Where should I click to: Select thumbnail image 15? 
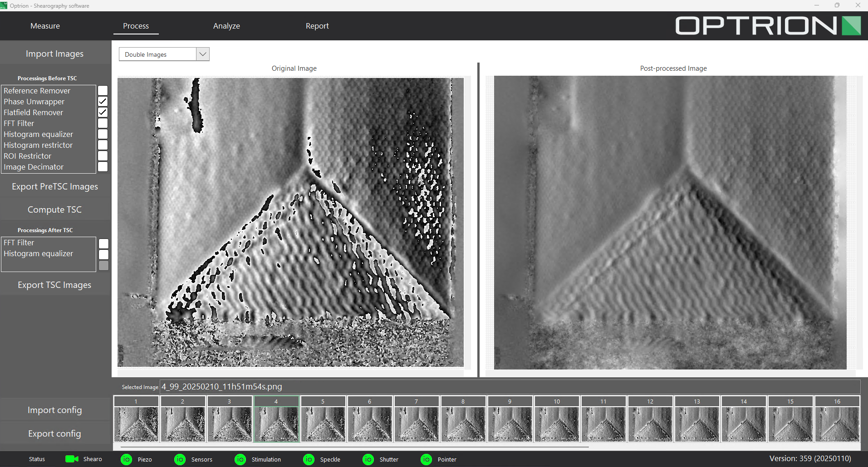[x=790, y=419]
